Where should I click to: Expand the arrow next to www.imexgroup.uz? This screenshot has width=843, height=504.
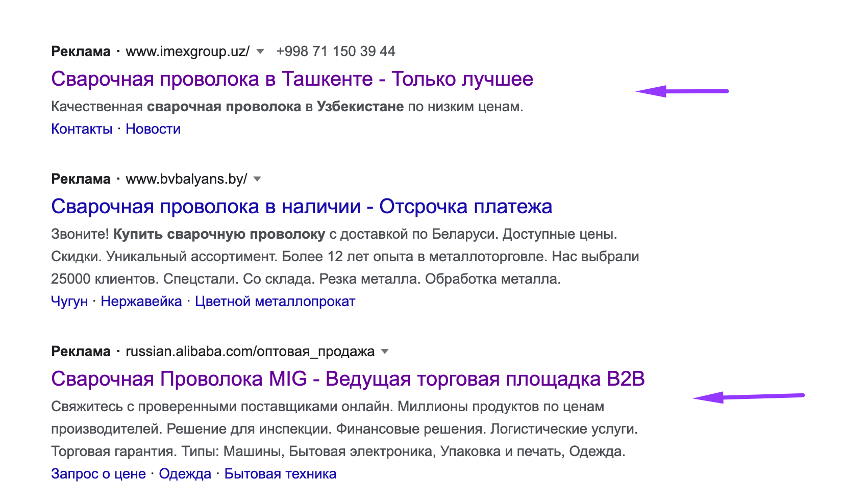[x=260, y=52]
